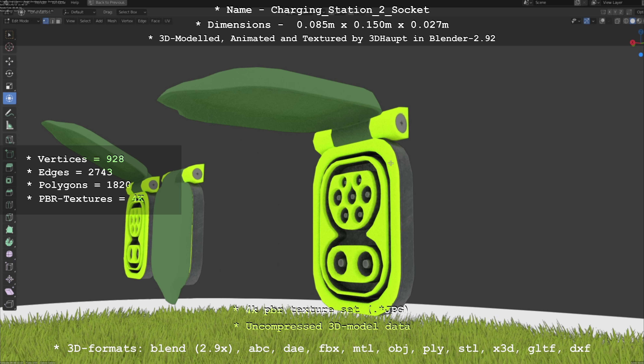
Task: Select the Smooth vertices tool
Action: coord(9,254)
